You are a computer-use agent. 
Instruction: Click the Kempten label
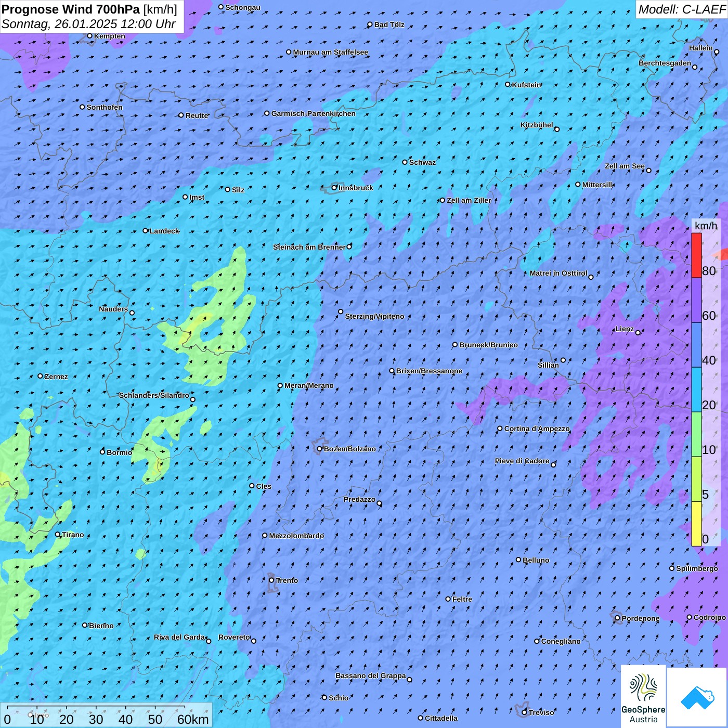109,36
